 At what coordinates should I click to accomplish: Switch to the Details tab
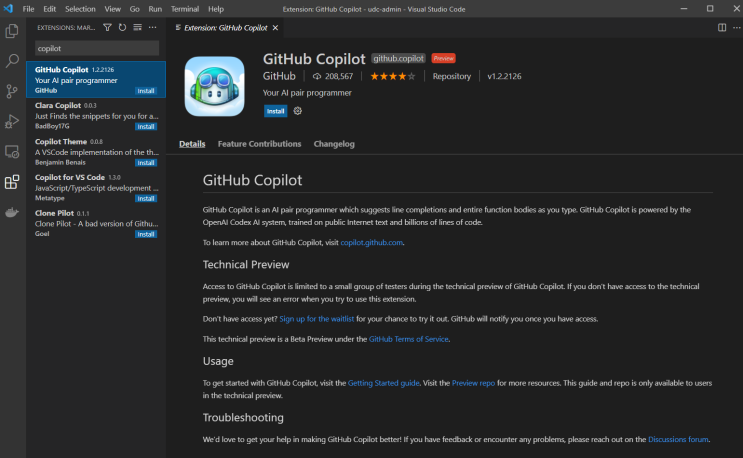click(192, 144)
